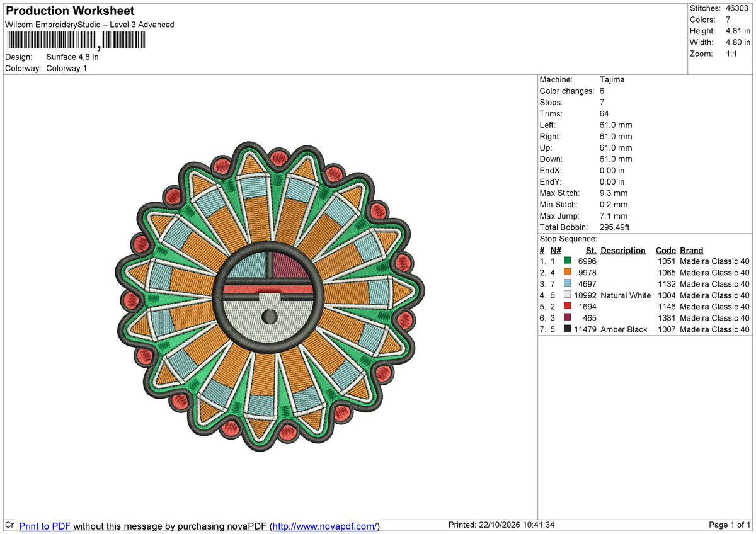Click the maroon thread swatch, code 1381
This screenshot has height=534, width=756.
point(568,317)
